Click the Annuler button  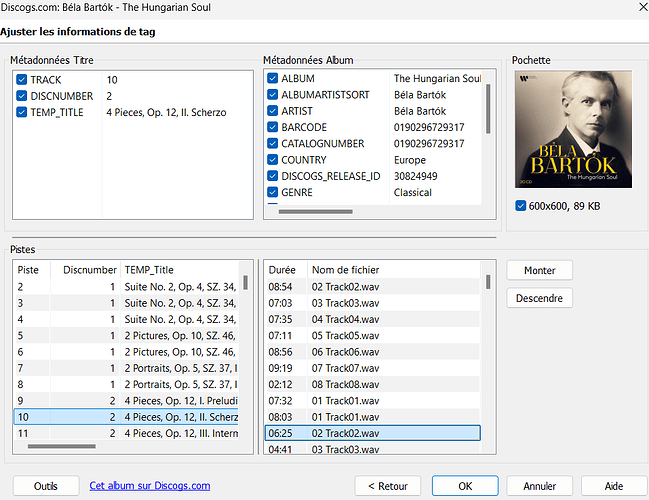point(539,486)
